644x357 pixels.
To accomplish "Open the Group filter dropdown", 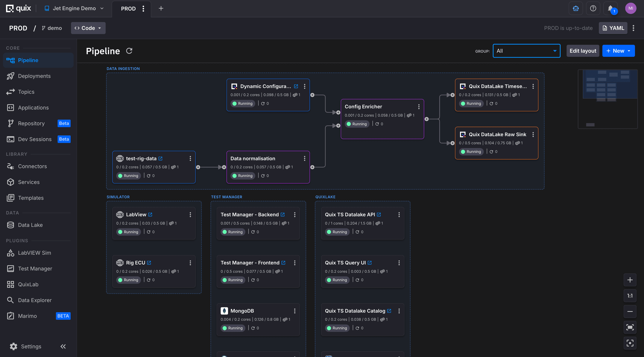I will coord(526,51).
